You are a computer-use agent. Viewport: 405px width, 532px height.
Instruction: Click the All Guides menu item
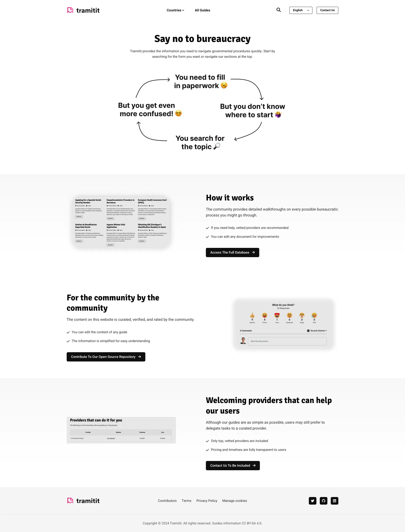click(x=202, y=10)
